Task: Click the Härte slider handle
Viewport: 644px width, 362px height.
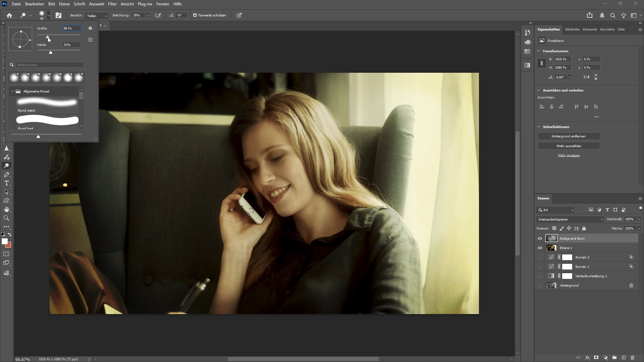Action: (x=51, y=53)
